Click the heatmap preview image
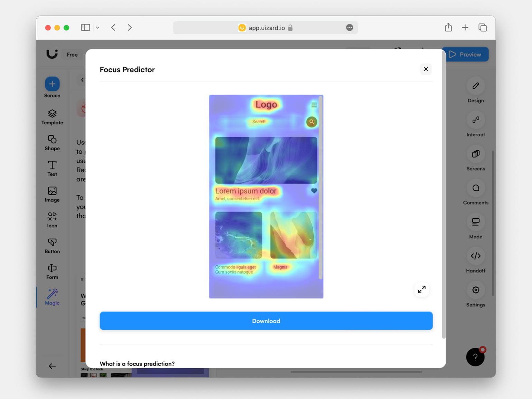This screenshot has width=532, height=399. pyautogui.click(x=266, y=197)
